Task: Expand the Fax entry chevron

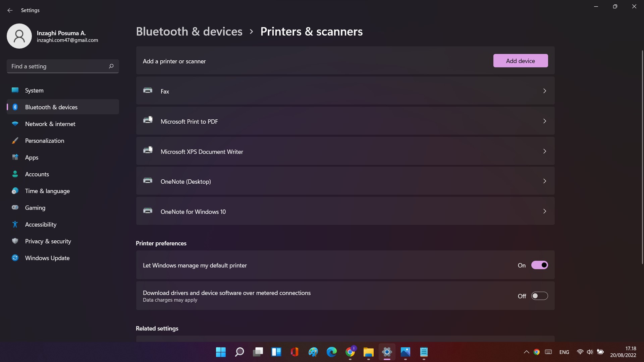Action: 544,91
